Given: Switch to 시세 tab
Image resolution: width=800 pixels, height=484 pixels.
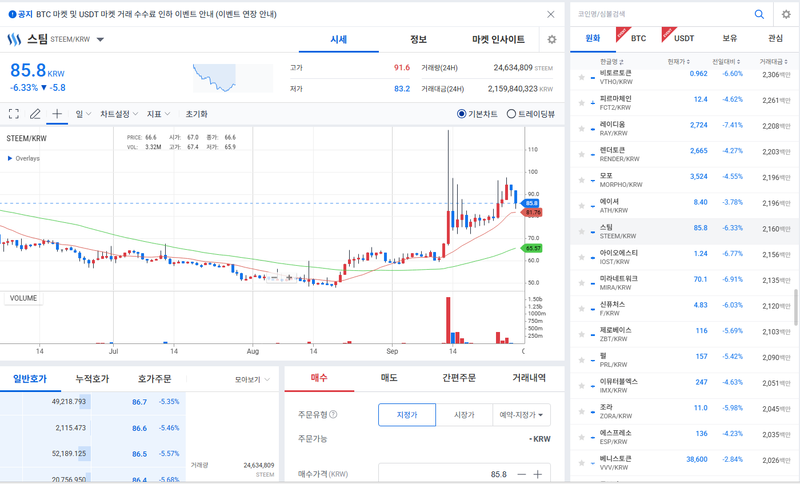Looking at the screenshot, I should [339, 39].
